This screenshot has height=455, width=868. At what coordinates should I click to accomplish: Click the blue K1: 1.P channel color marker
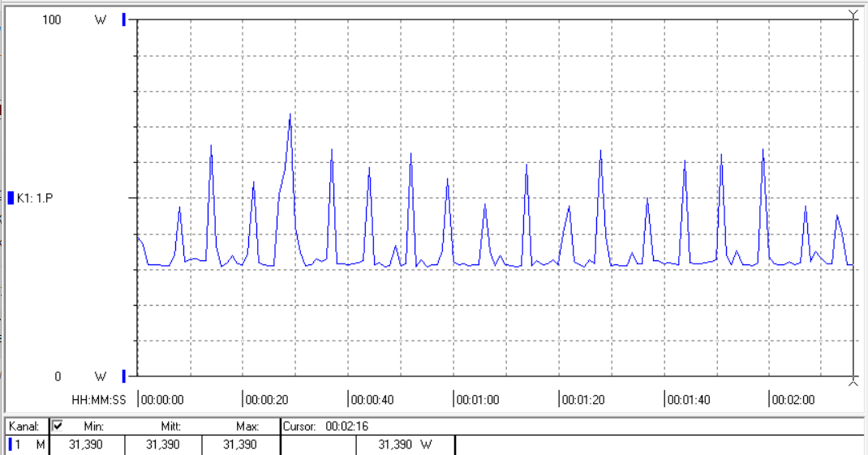tap(11, 198)
